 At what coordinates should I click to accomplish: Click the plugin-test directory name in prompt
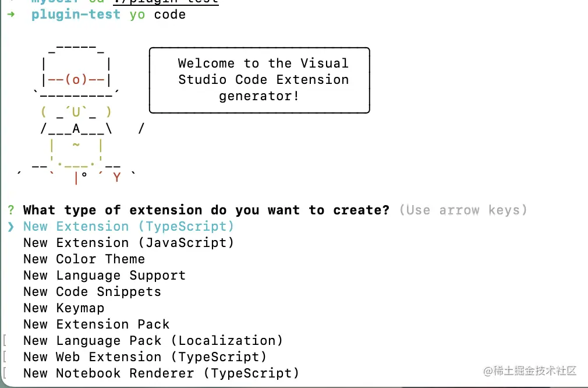pos(76,14)
